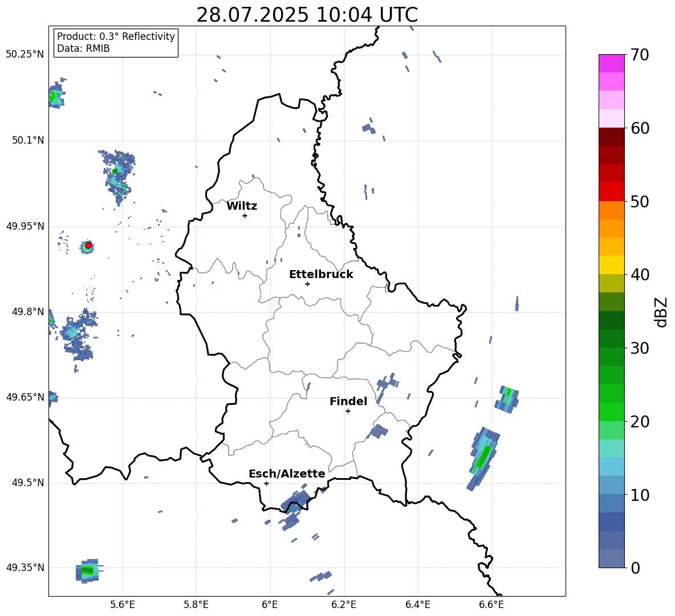Click the dBZ colorbar axis label

[661, 312]
